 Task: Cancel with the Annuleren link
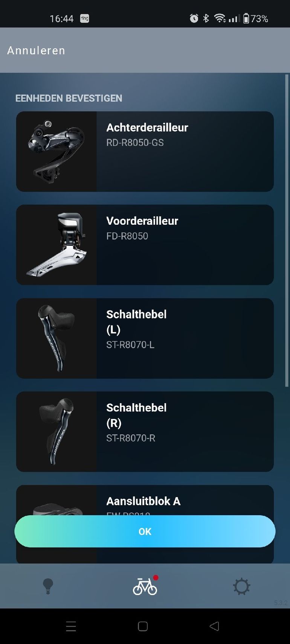36,50
